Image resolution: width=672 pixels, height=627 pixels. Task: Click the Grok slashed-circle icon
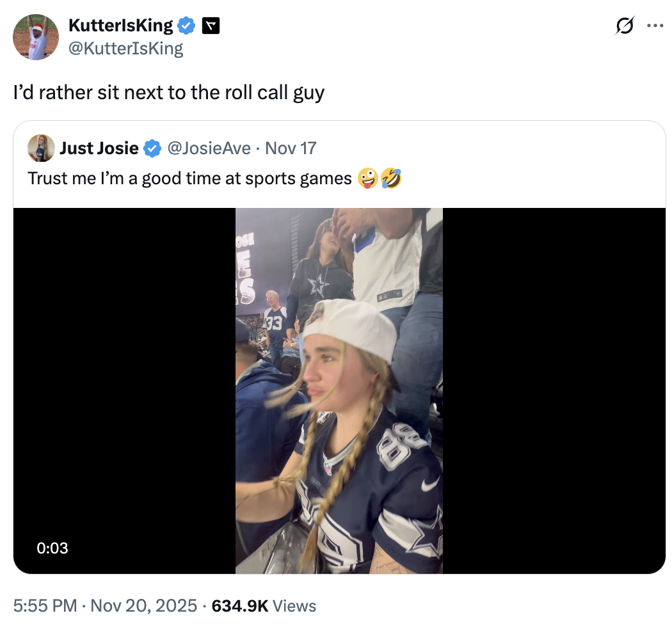point(624,26)
